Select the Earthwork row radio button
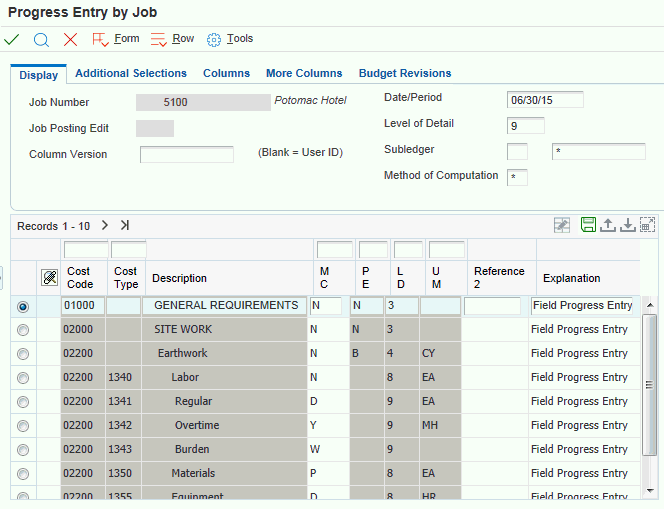 coord(23,353)
